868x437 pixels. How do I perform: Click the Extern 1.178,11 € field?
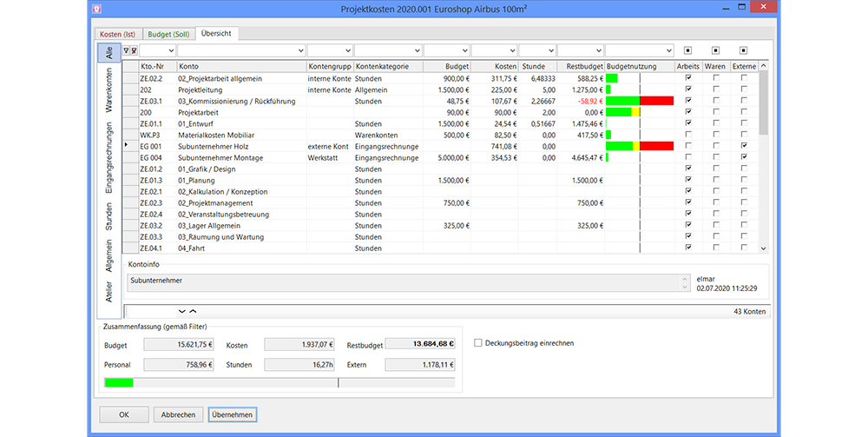click(419, 364)
